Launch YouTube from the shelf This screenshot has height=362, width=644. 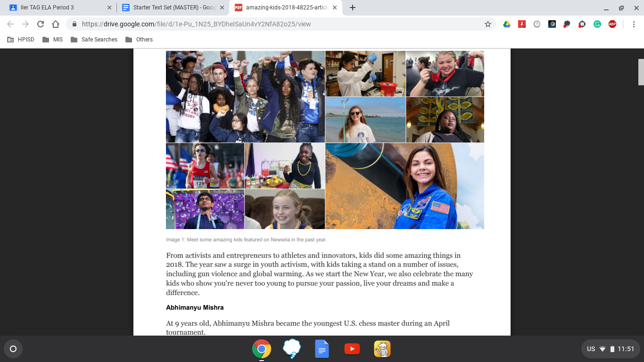352,349
